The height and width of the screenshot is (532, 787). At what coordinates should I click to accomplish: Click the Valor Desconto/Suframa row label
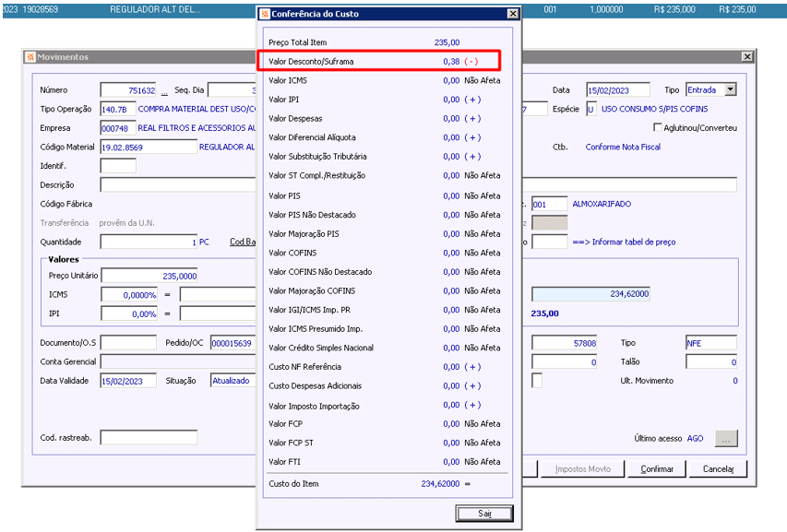coord(311,61)
